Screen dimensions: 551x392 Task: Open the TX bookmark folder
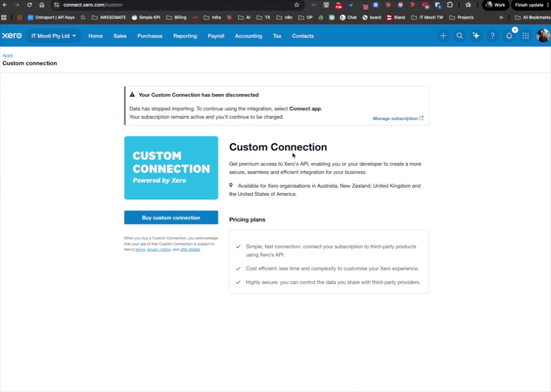pyautogui.click(x=264, y=17)
